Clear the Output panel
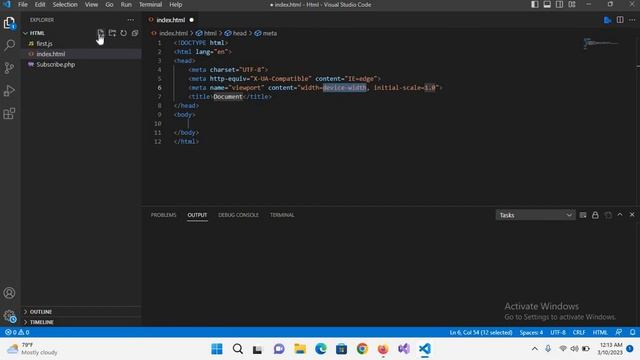The height and width of the screenshot is (360, 640). [583, 215]
